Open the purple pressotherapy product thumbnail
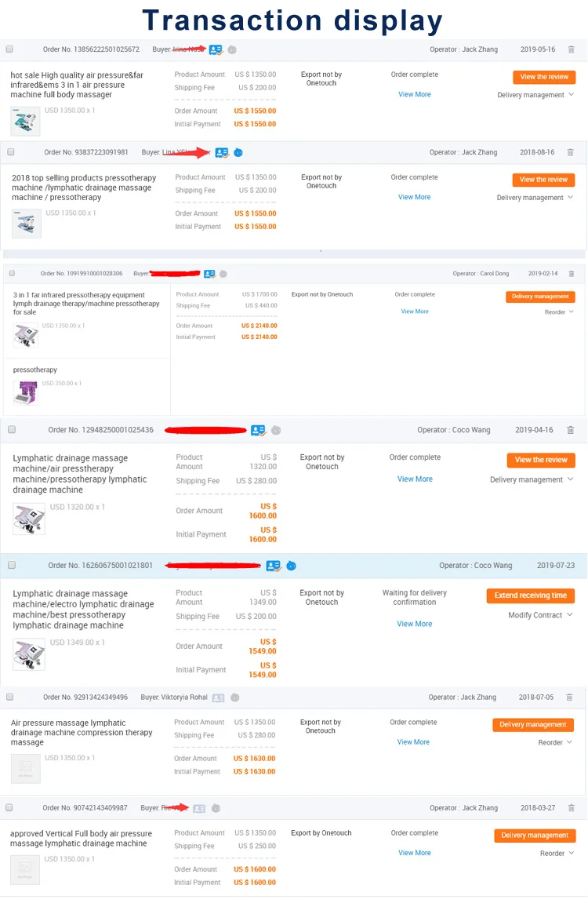Image resolution: width=588 pixels, height=907 pixels. tap(26, 392)
